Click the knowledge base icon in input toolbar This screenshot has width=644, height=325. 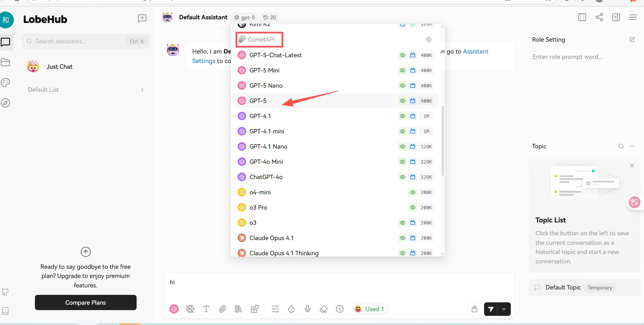click(238, 309)
